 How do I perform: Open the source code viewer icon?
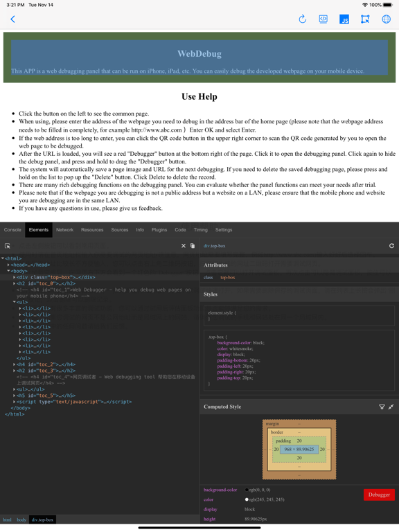tap(323, 19)
